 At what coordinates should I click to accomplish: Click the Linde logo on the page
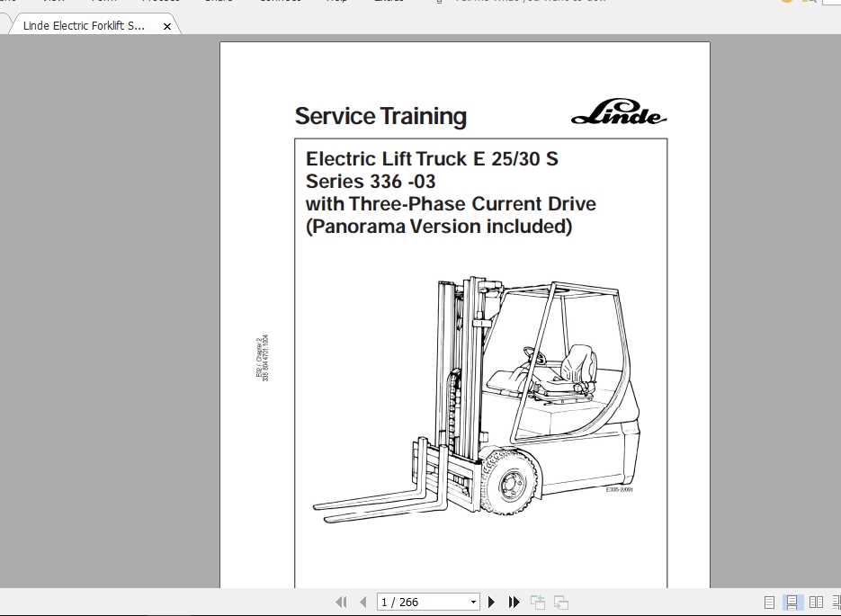pyautogui.click(x=619, y=112)
